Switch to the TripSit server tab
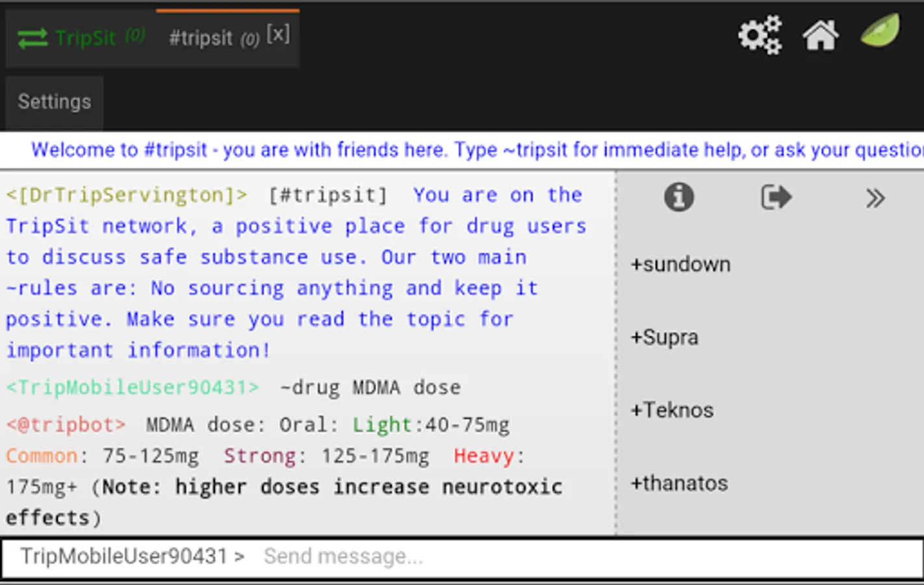Screen dimensions: 924x585 81,38
